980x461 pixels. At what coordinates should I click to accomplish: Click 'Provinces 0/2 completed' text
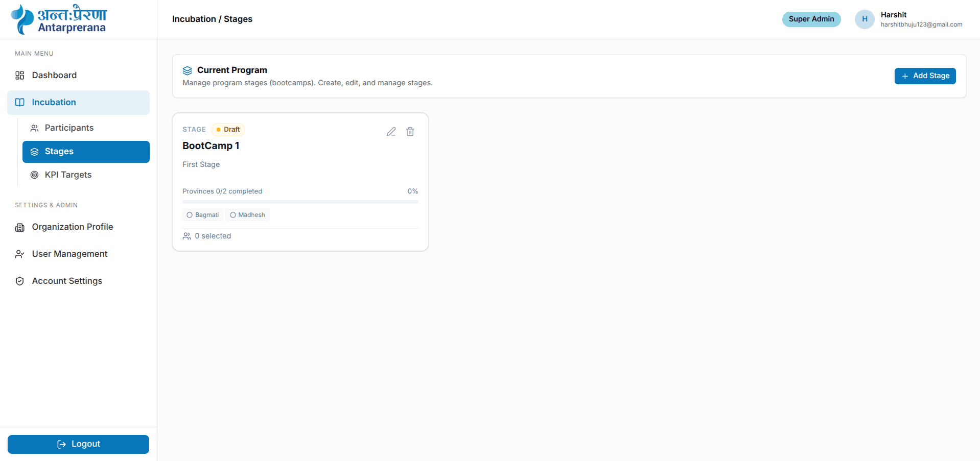coord(222,191)
